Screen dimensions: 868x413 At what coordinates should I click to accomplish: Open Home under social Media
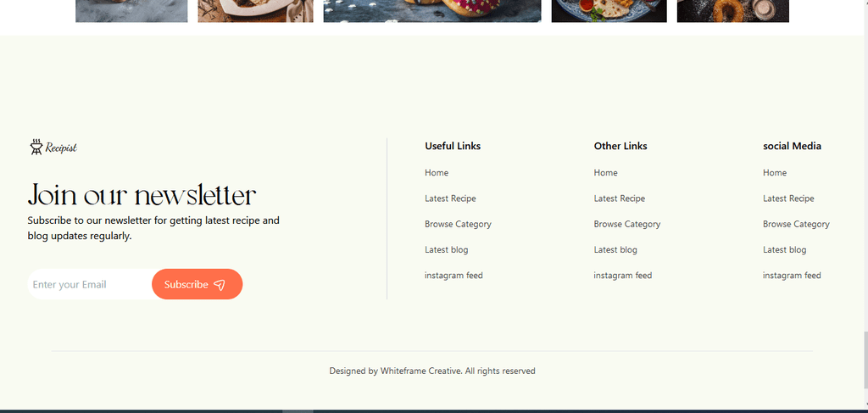[775, 173]
